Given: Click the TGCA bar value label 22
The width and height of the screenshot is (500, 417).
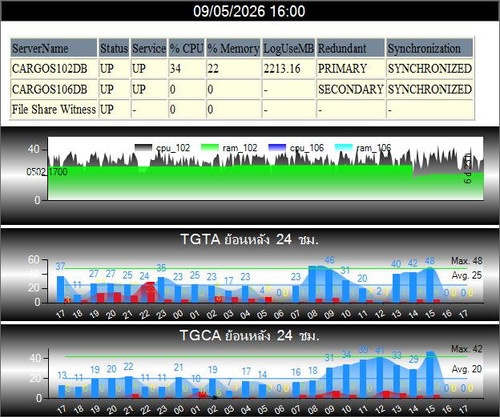Looking at the screenshot, I should pos(128,367).
